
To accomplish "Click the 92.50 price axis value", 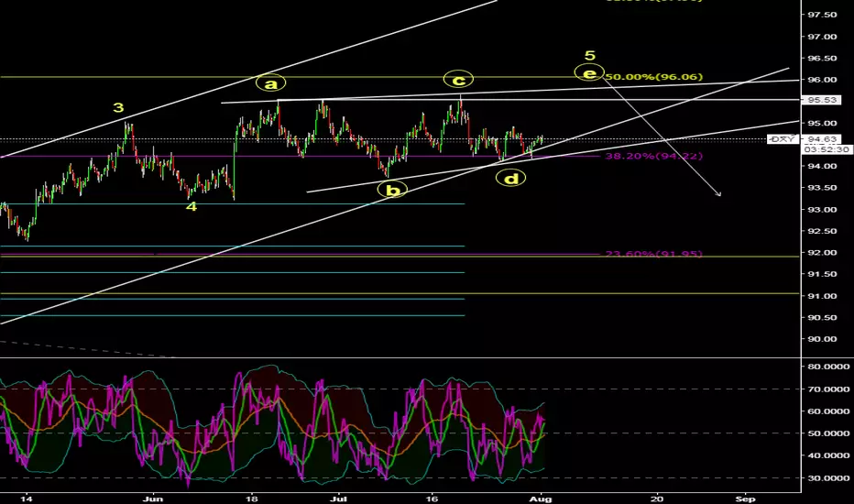I will point(822,231).
